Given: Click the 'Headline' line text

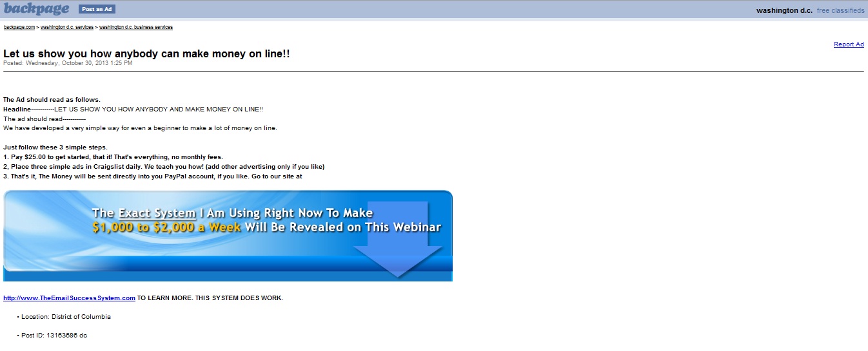Looking at the screenshot, I should [133, 109].
